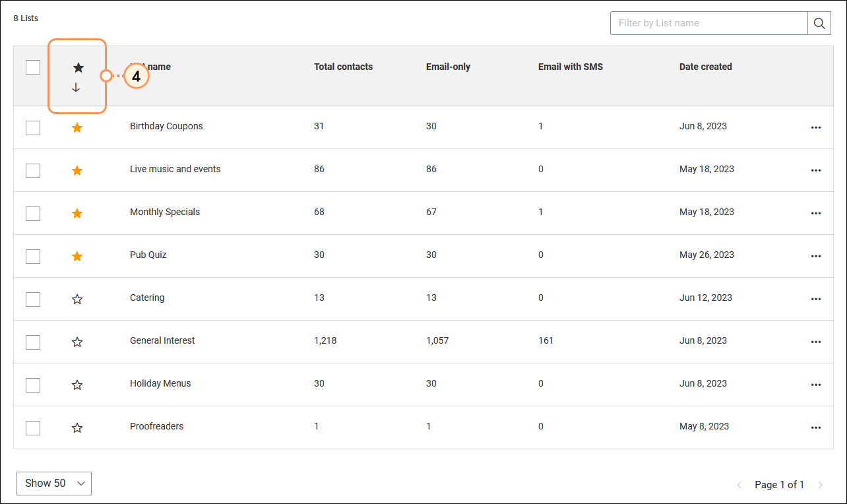Remove star from Pub Quiz list

click(77, 256)
